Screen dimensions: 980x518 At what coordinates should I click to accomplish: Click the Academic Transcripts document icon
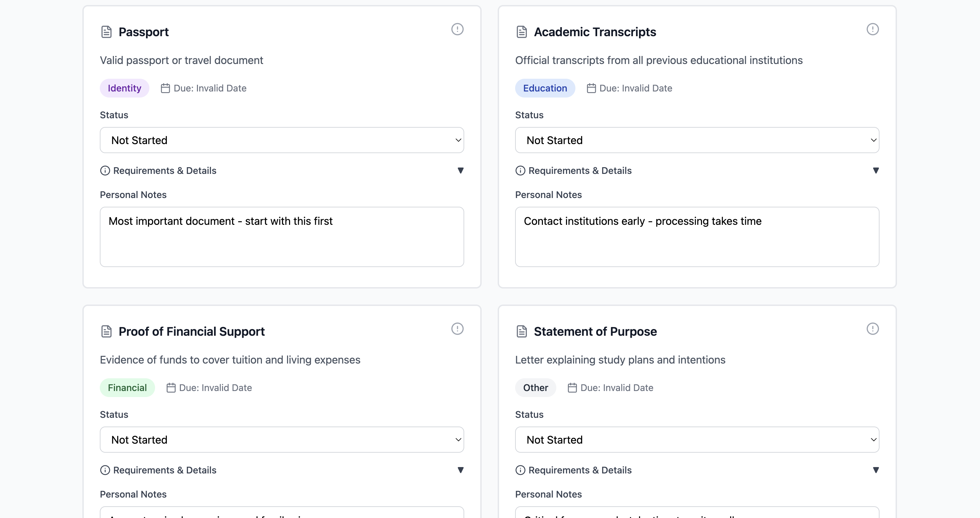pos(521,32)
